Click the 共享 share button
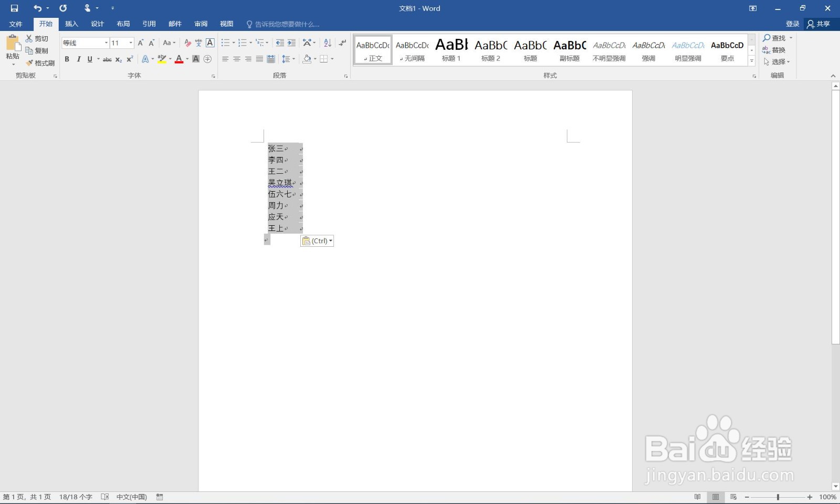This screenshot has width=840, height=504. 818,24
